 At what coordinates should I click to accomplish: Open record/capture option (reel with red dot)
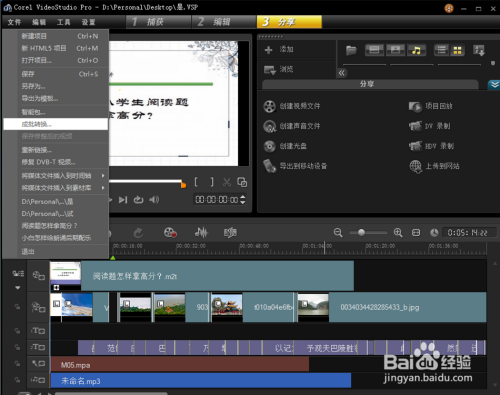tap(170, 233)
